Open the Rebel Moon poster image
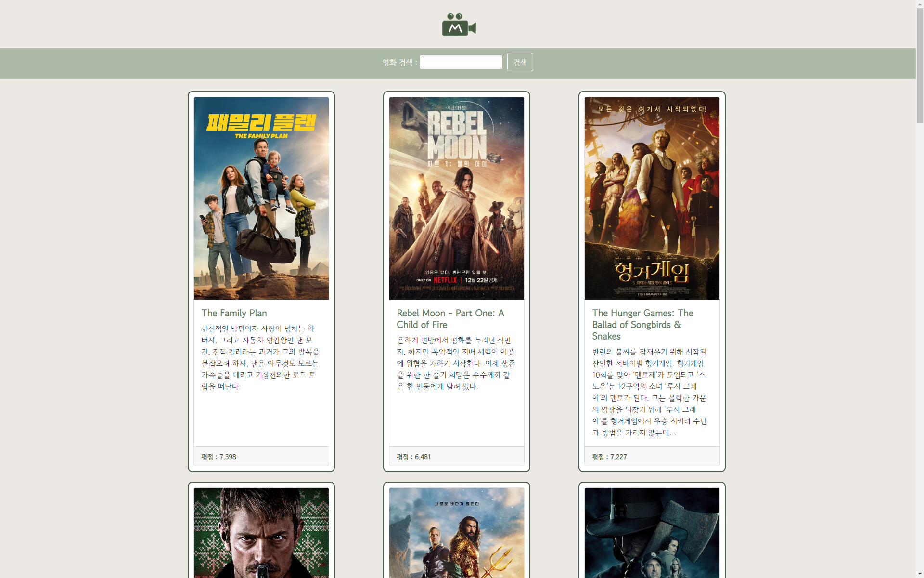Image resolution: width=924 pixels, height=578 pixels. tap(456, 198)
